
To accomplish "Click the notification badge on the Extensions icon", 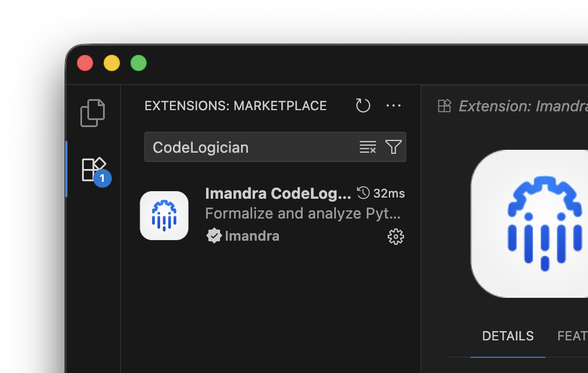I will point(102,178).
